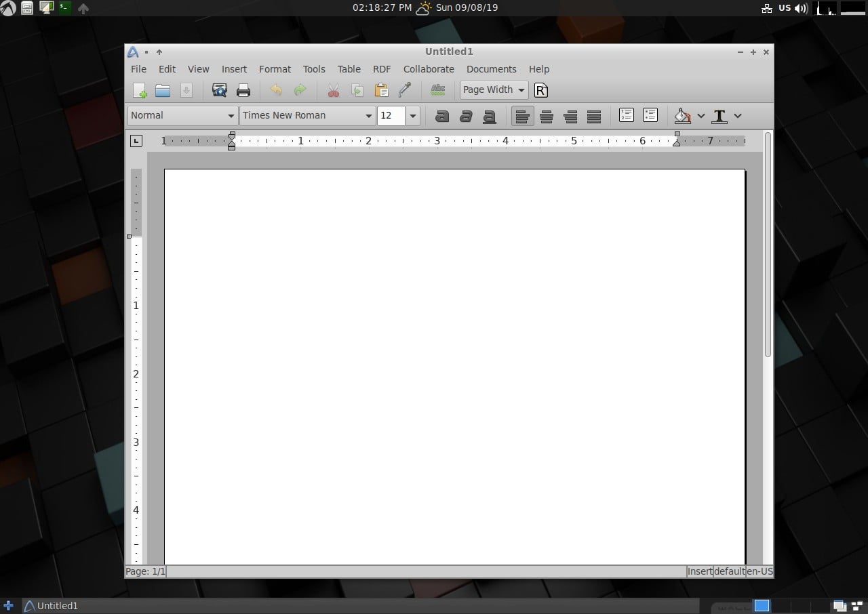Open the Format menu
This screenshot has height=614, width=868.
coord(275,69)
